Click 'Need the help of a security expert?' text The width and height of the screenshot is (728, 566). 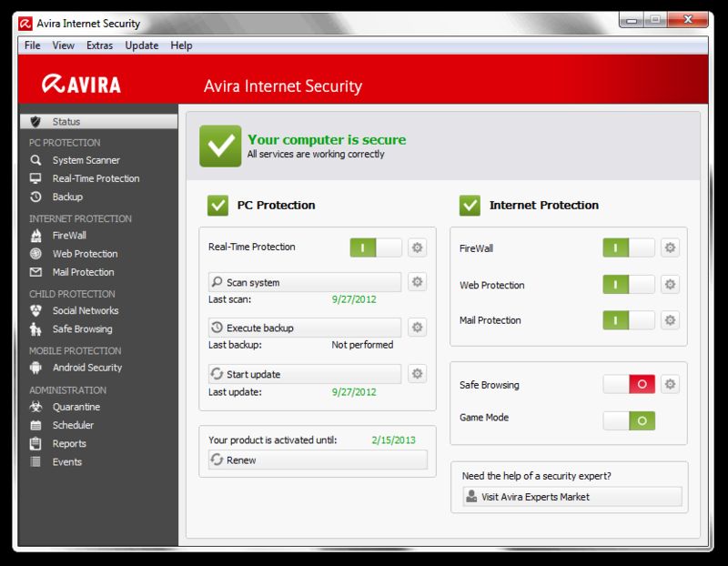536,476
